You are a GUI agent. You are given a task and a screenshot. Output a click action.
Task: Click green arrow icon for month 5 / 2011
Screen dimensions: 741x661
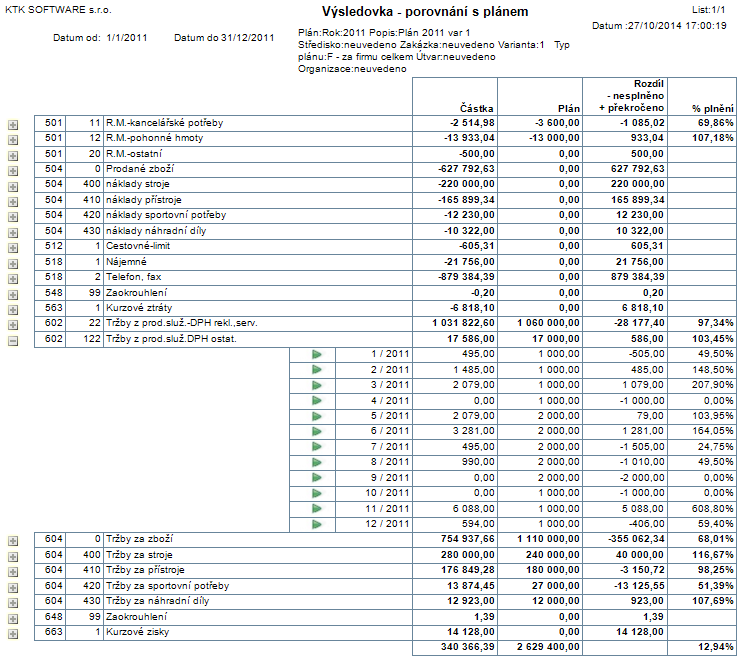pos(317,416)
